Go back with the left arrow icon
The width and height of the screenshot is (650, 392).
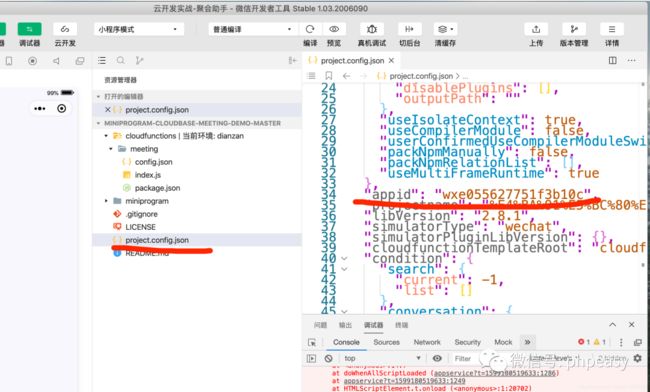(347, 76)
